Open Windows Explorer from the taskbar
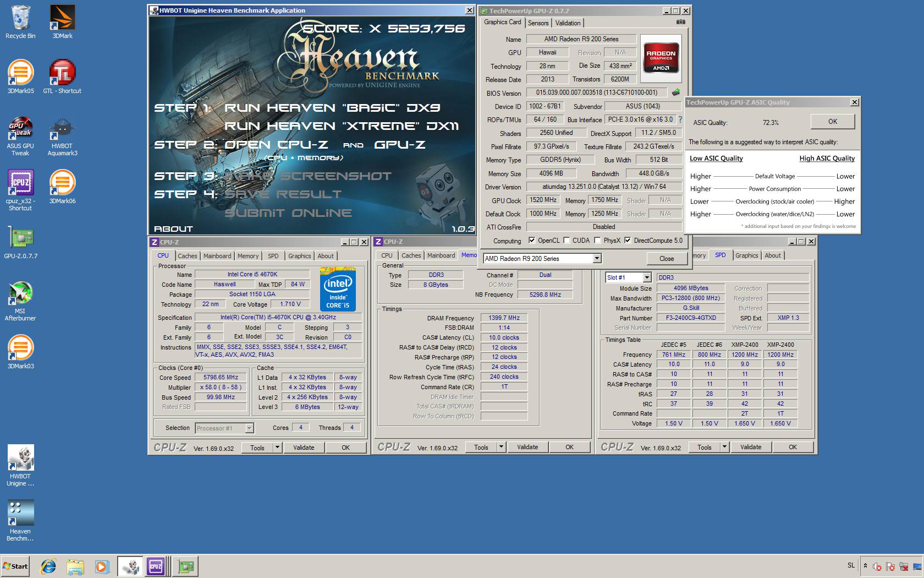 point(75,566)
